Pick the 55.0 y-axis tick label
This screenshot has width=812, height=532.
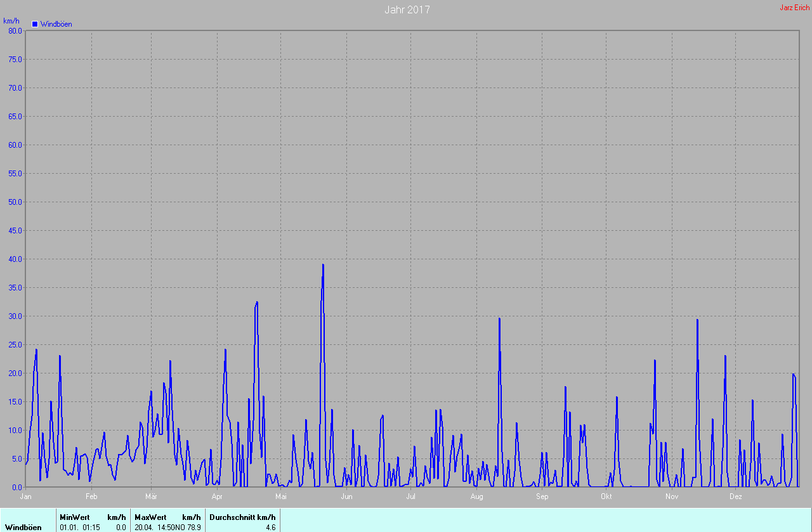pos(15,174)
